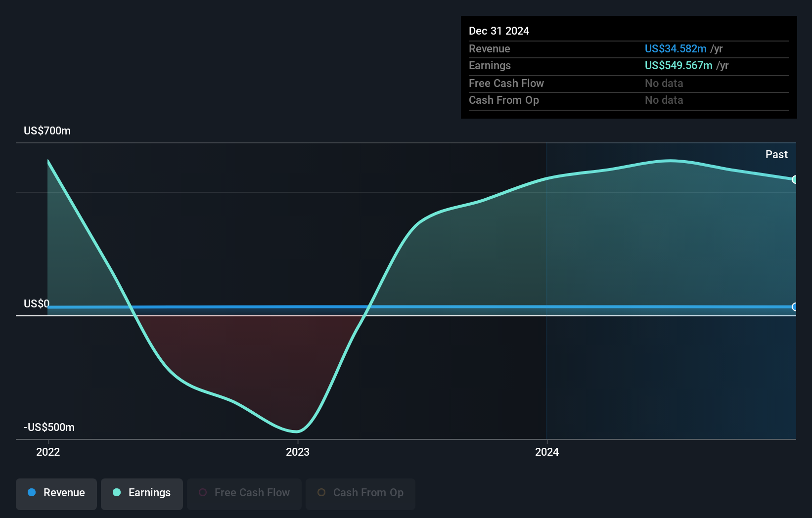
Task: Select the 2024 x-axis label
Action: [x=547, y=452]
